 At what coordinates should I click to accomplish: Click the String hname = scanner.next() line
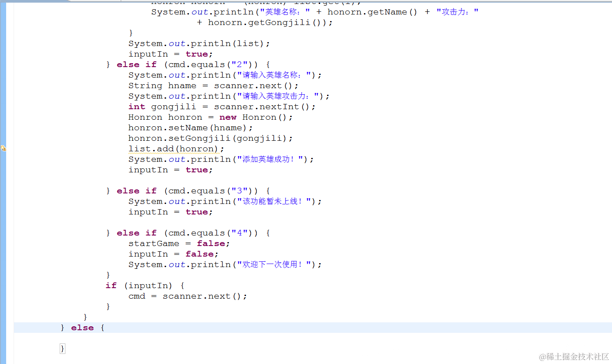(x=213, y=86)
